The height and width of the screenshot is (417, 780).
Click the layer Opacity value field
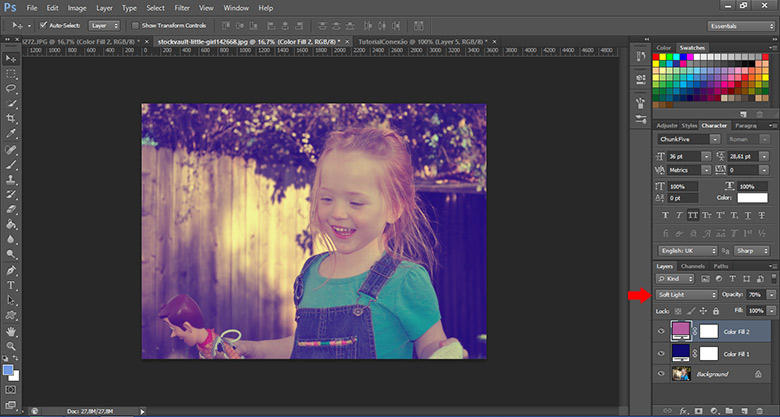(x=755, y=295)
